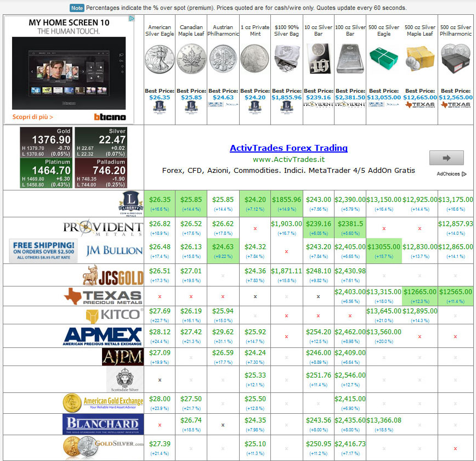
Task: Open the Silver spot price box
Action: click(101, 142)
